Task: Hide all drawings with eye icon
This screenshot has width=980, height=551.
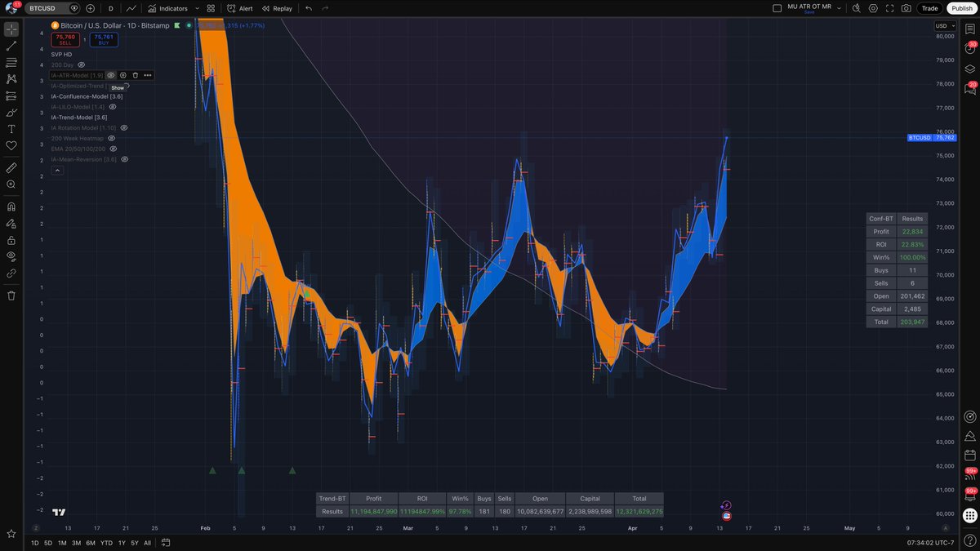Action: 11,256
